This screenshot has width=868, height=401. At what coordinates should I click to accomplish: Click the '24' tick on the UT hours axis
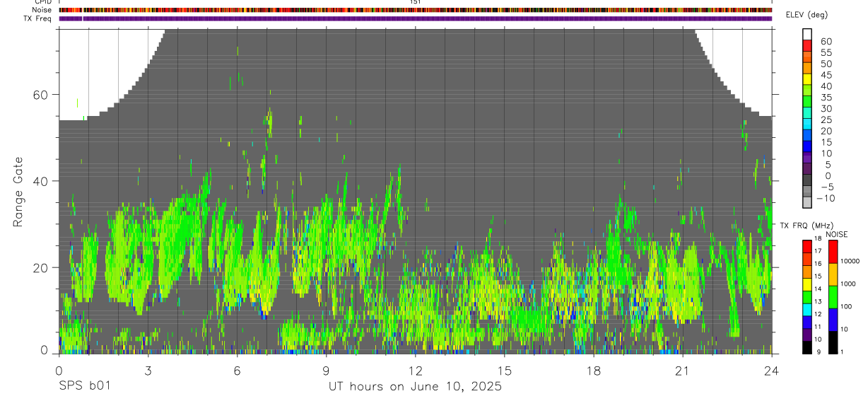pos(772,371)
